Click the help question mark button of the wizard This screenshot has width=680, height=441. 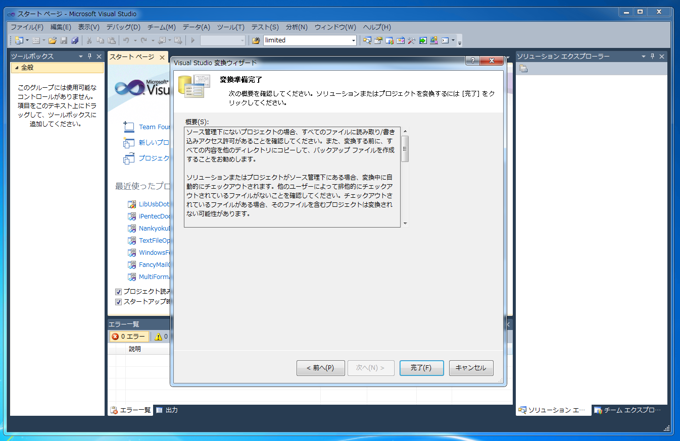point(473,61)
